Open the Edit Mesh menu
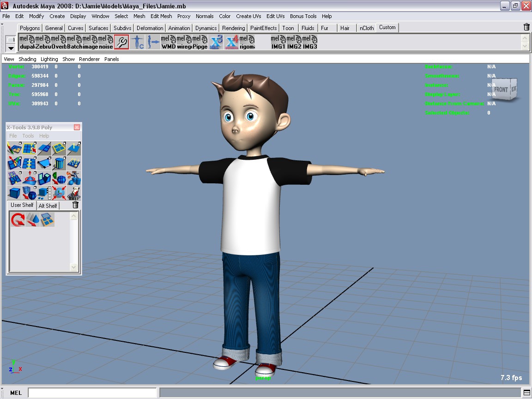This screenshot has height=399, width=532. (x=161, y=16)
